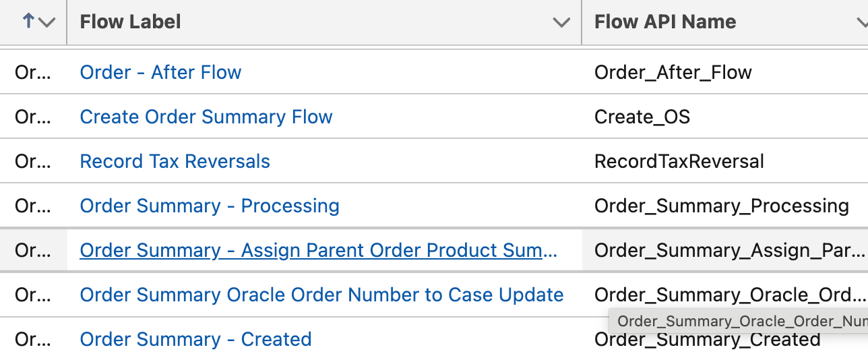Select the Create_OS API name cell
Image resolution: width=868 pixels, height=360 pixels.
642,117
